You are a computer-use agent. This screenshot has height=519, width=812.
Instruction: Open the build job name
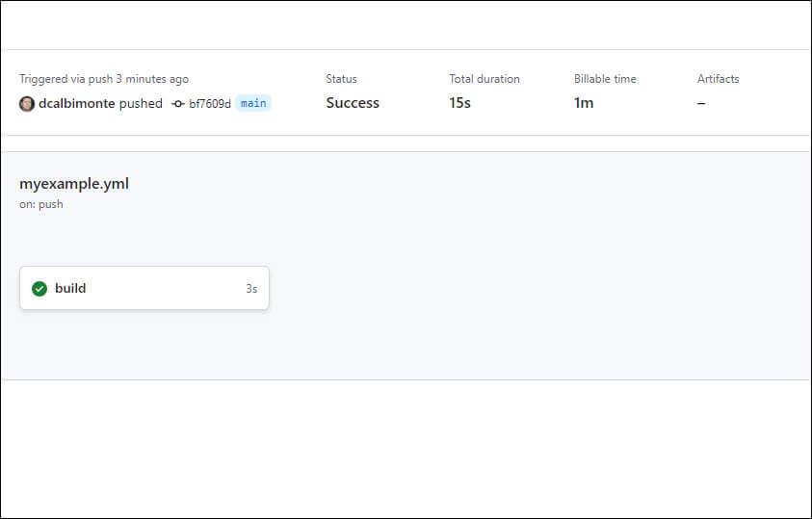70,288
